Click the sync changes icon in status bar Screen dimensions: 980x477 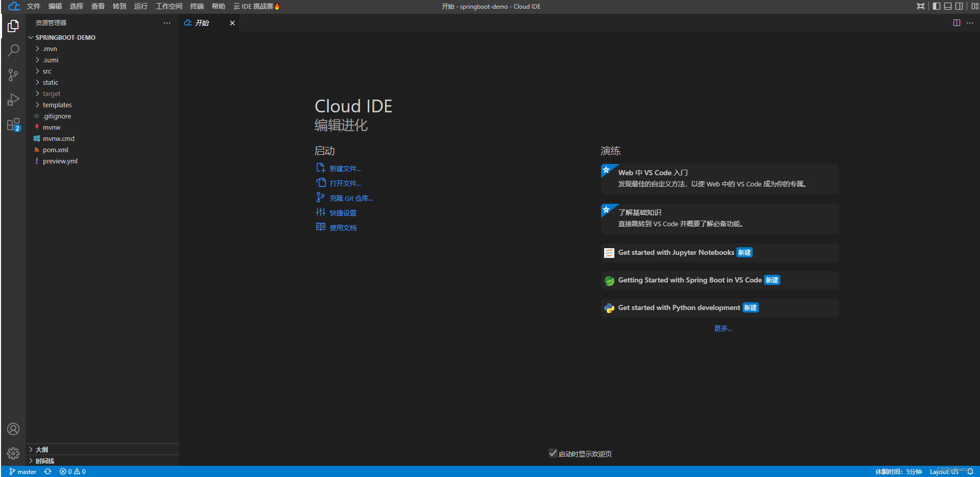point(47,471)
